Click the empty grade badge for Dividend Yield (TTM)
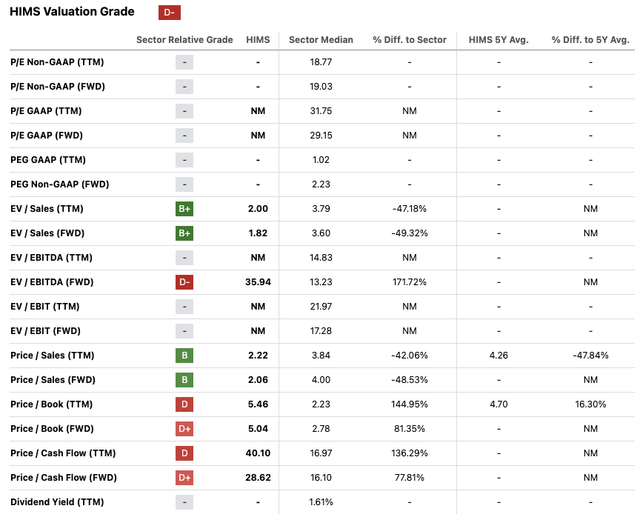The height and width of the screenshot is (520, 640). pos(184,502)
